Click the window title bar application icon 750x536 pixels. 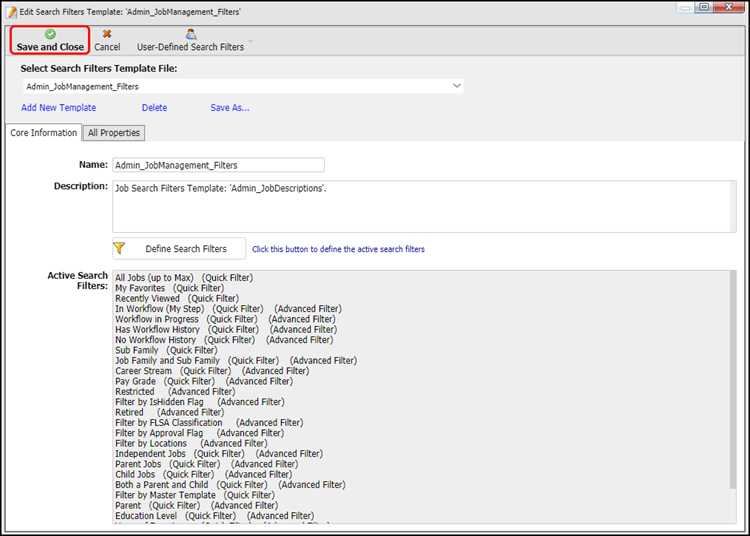coord(11,9)
